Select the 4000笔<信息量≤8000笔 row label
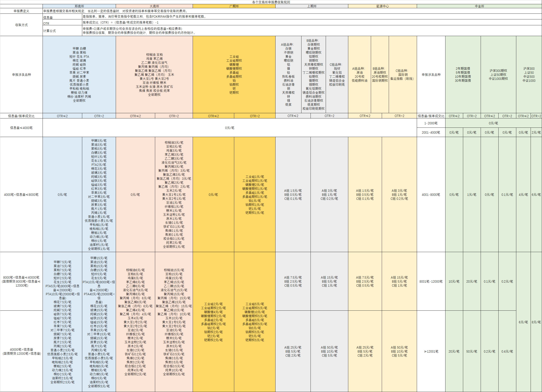Screen dimensions: 542x392 [21, 195]
